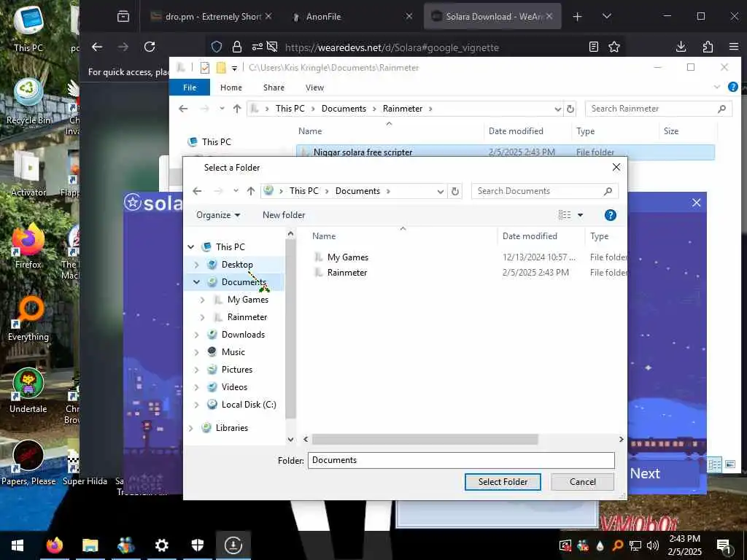
Task: Open the Organize dropdown menu
Action: (217, 215)
